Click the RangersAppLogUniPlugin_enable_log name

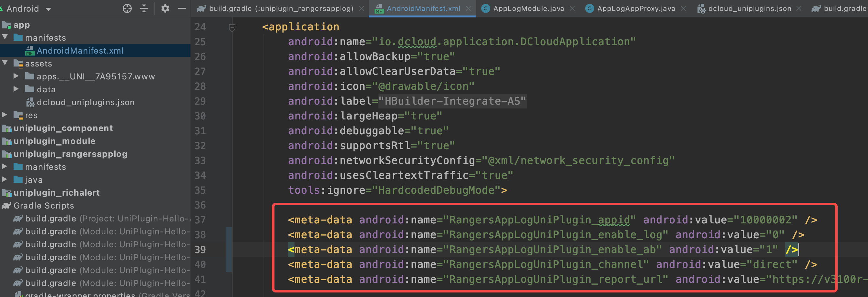tap(555, 234)
